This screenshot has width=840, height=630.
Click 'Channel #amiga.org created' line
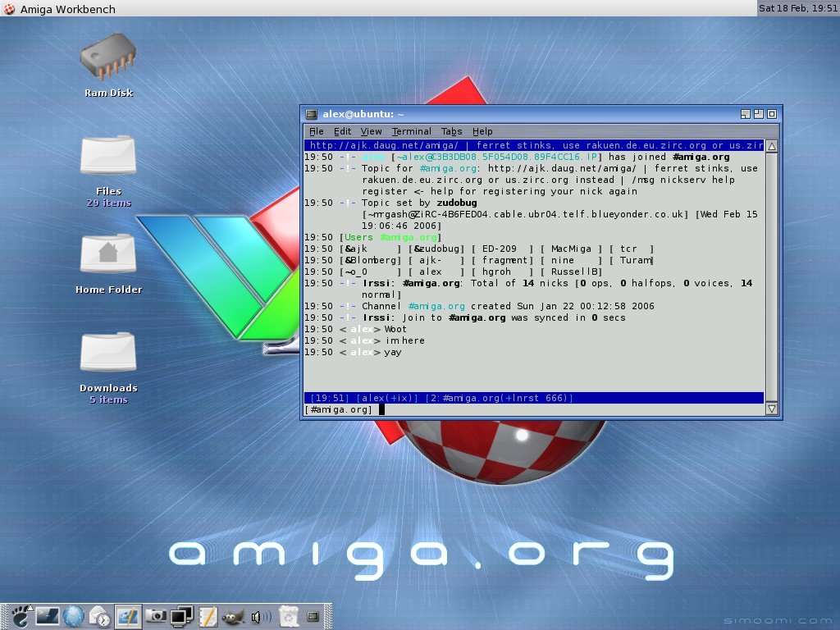coord(508,306)
